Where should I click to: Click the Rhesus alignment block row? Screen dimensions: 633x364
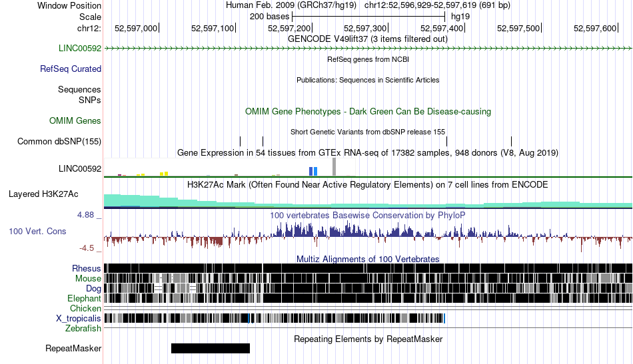pyautogui.click(x=368, y=268)
